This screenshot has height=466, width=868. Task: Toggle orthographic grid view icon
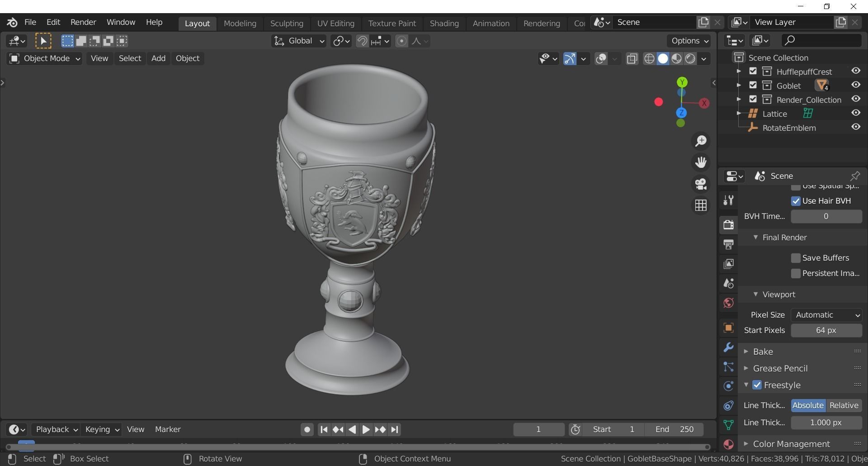click(x=701, y=205)
